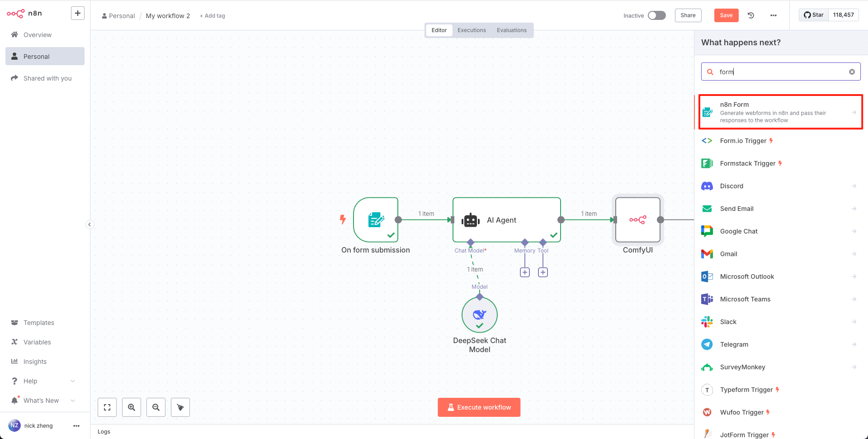This screenshot has height=439, width=868.
Task: Select Personal in the sidebar
Action: [45, 57]
